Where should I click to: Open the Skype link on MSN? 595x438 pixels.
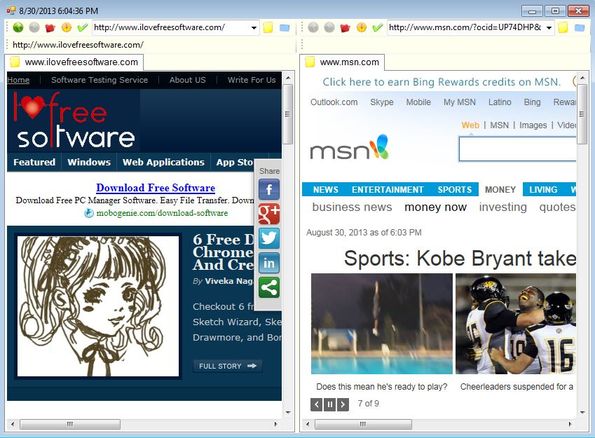click(382, 102)
